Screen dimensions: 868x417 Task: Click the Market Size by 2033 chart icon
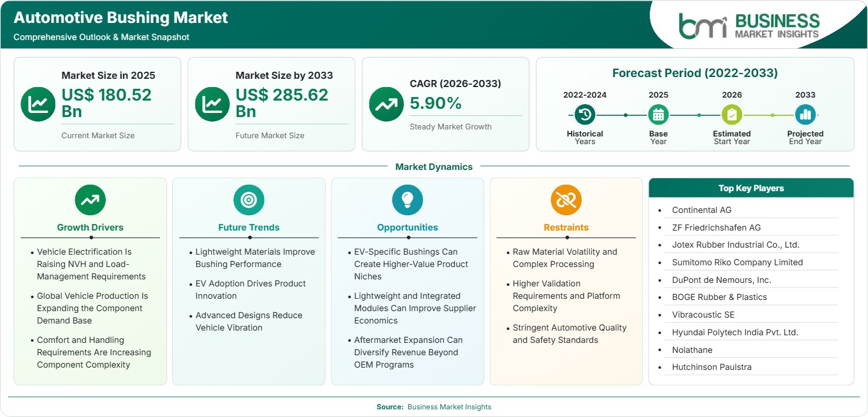click(212, 104)
